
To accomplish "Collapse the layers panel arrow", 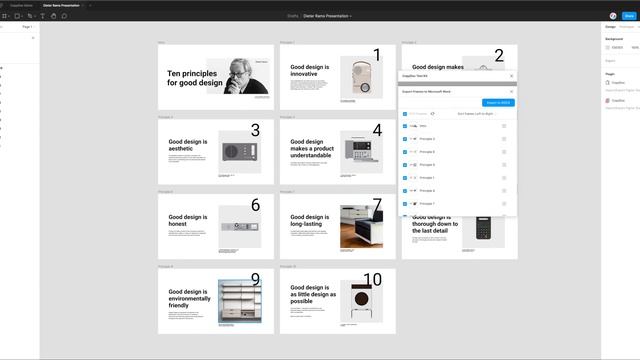I will (33, 38).
